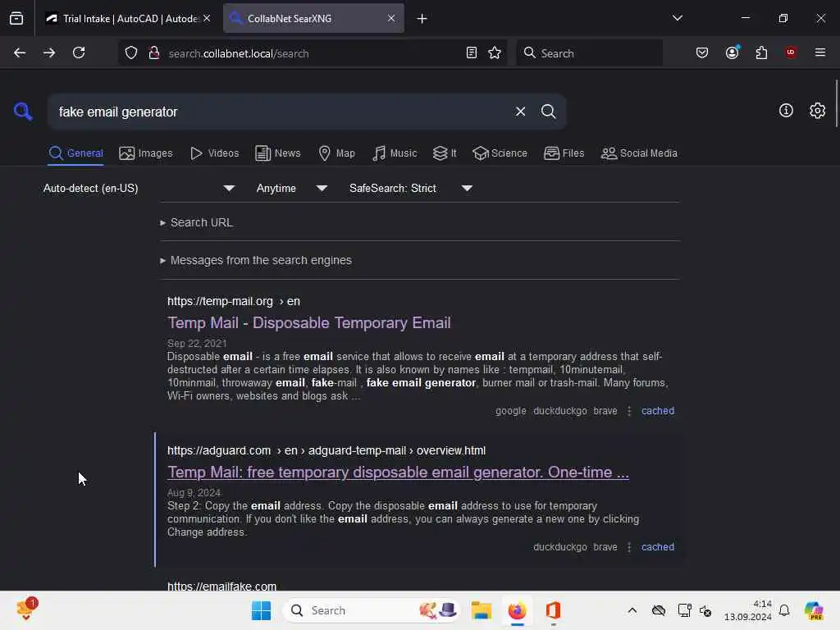Image resolution: width=840 pixels, height=630 pixels.
Task: Click the https://emailfake.com result URL
Action: tap(221, 586)
